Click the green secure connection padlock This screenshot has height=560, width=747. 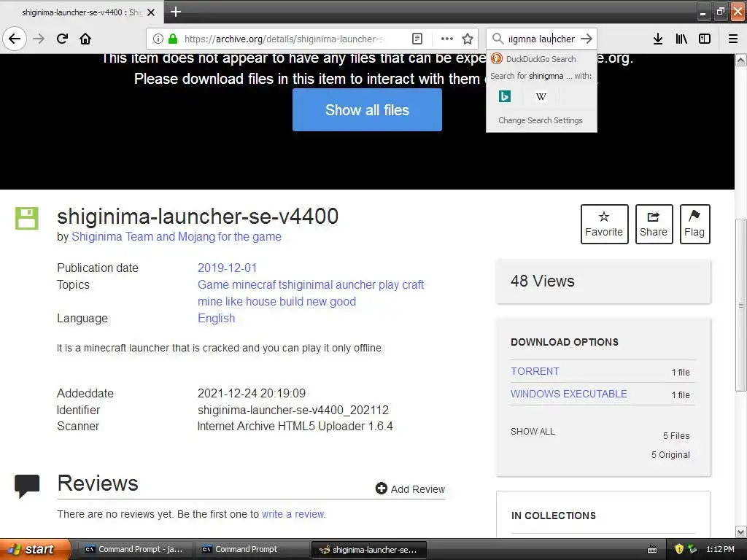pos(172,39)
